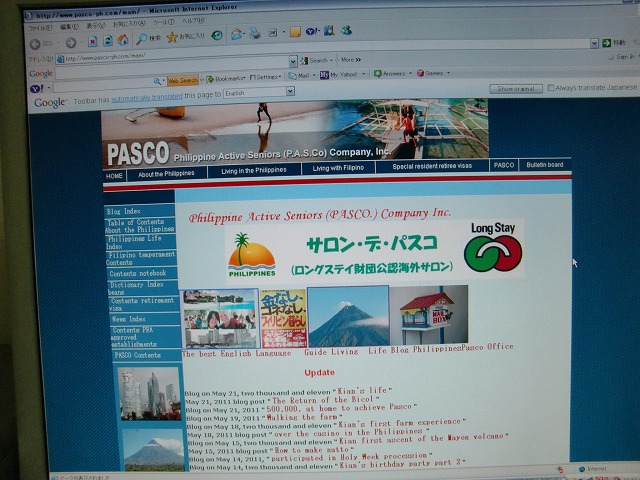Click the yellow note toolbar icon

[295, 32]
